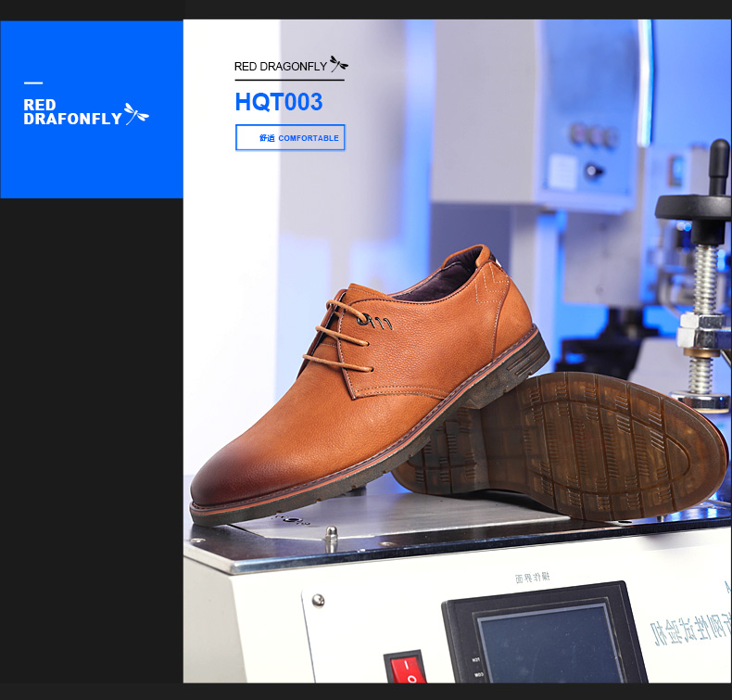Click the black RED DRAGONFLY brand heading
The image size is (732, 700).
279,67
